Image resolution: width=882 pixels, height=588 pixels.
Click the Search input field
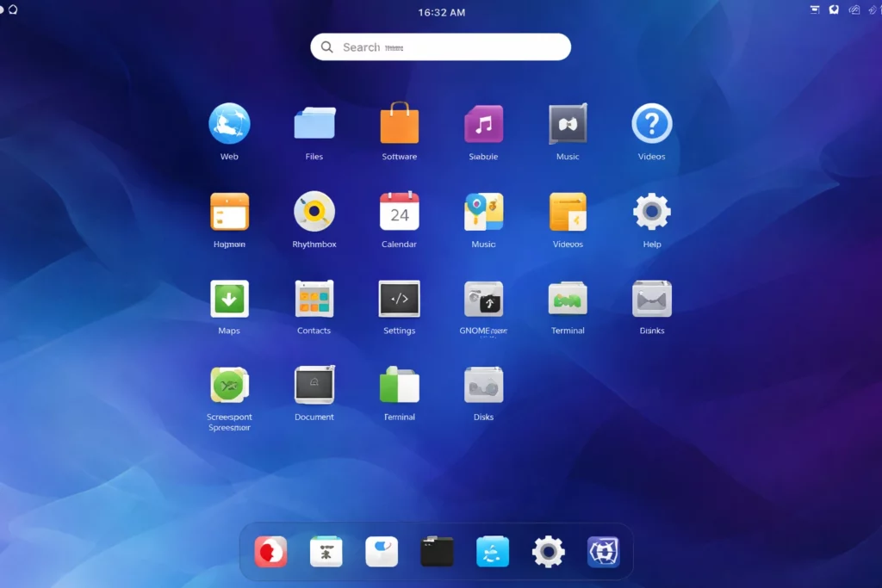[440, 47]
